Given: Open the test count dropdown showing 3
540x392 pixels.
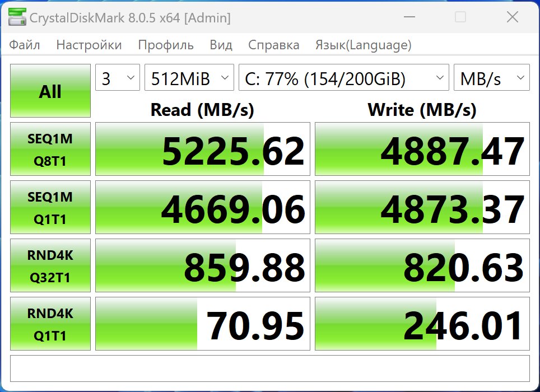Looking at the screenshot, I should tap(118, 77).
